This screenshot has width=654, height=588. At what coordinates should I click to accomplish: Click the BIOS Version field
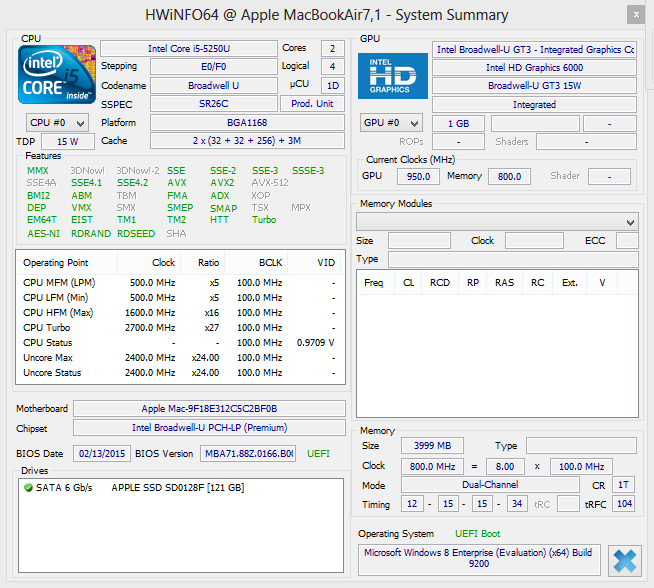(x=248, y=453)
